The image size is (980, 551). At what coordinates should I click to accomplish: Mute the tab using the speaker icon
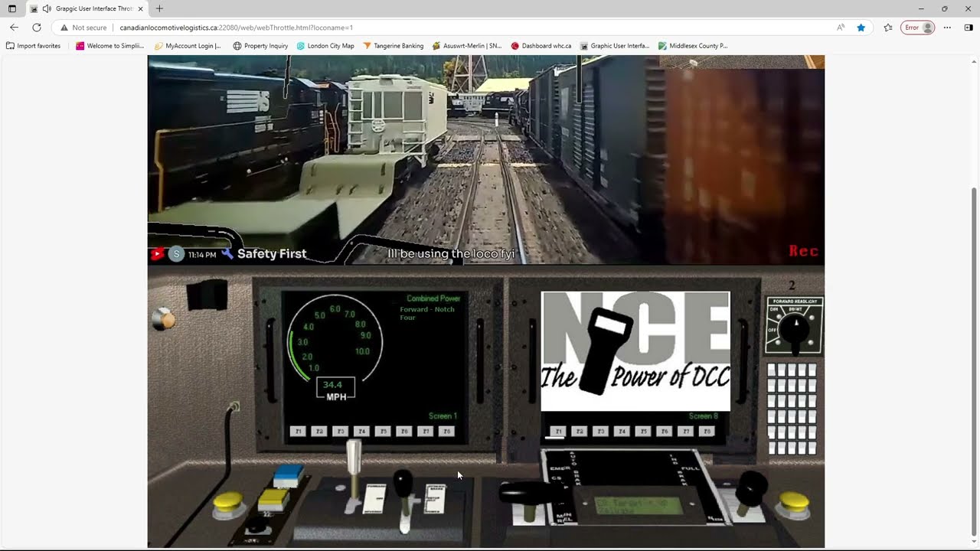(47, 8)
